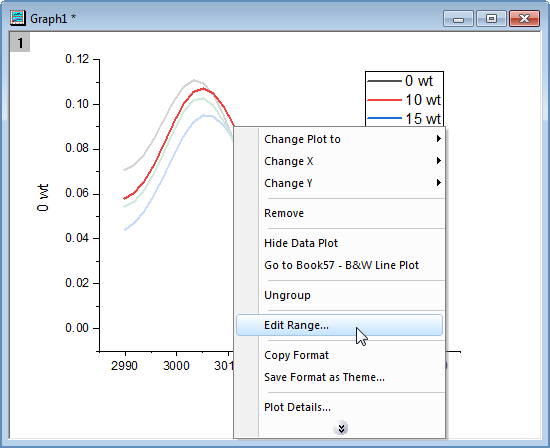This screenshot has width=550, height=448.
Task: Select Hide Data Plot menu entry
Action: coord(339,243)
